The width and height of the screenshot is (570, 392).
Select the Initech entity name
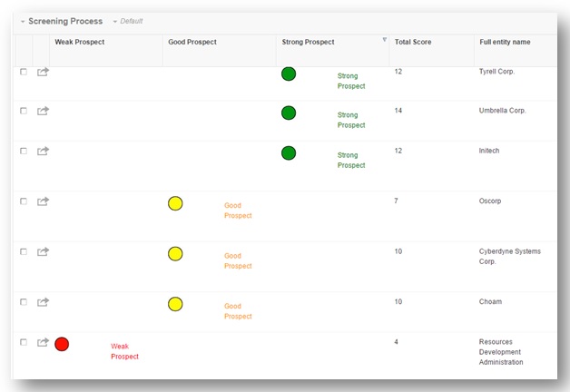tap(489, 151)
